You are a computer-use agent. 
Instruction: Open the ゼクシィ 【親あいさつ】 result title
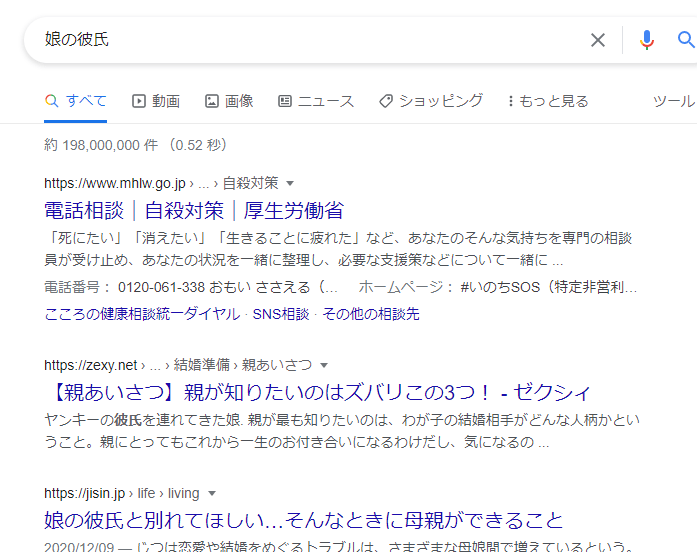coord(318,392)
